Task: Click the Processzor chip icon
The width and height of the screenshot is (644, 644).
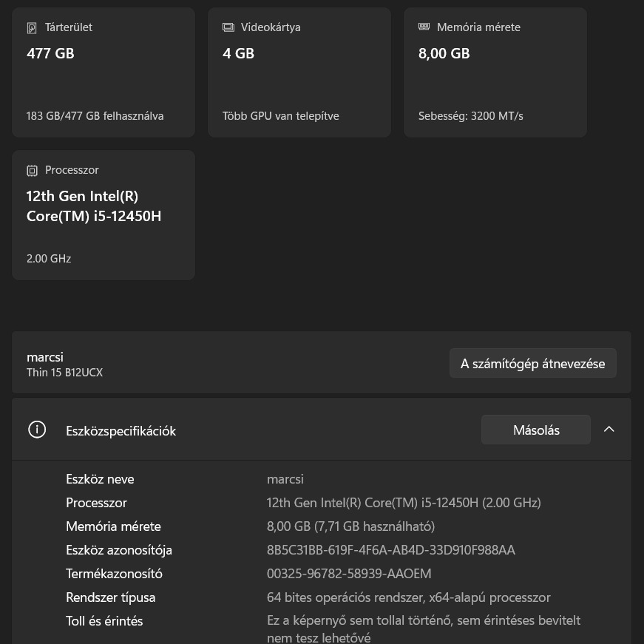Action: (x=32, y=171)
